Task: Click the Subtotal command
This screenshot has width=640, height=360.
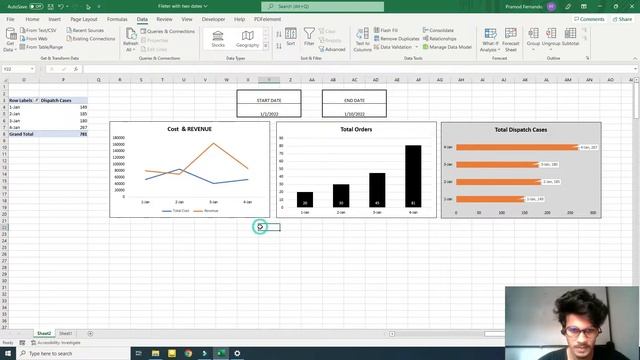Action: click(570, 37)
